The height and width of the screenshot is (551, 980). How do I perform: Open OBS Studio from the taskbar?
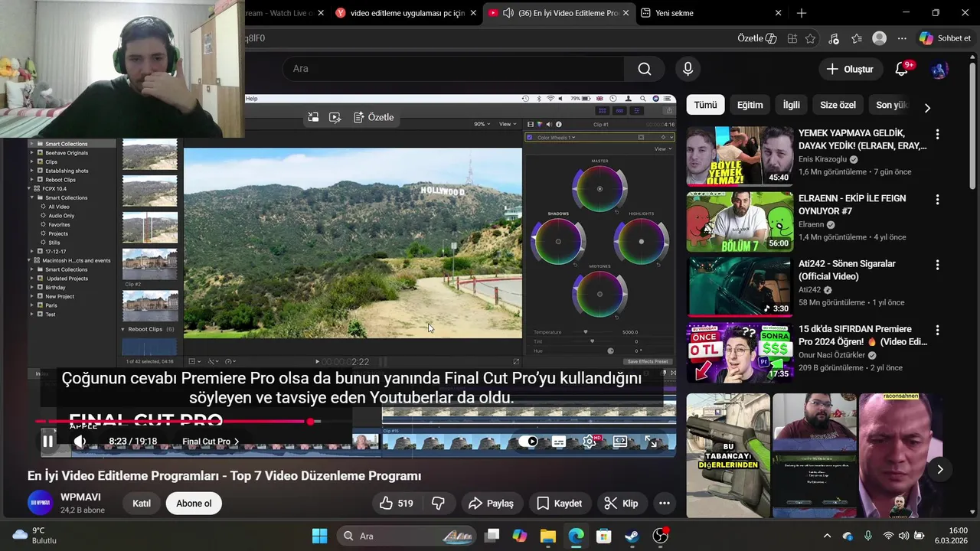point(660,536)
